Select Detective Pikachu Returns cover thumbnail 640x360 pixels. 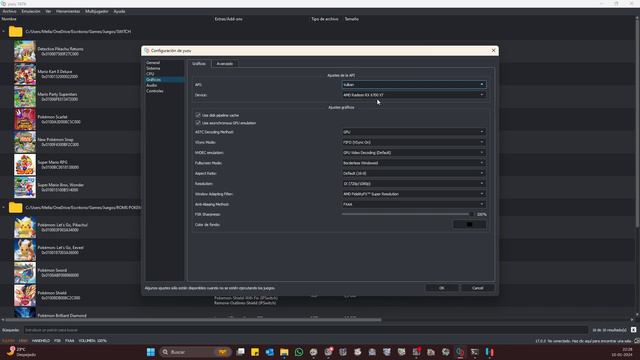click(x=25, y=51)
